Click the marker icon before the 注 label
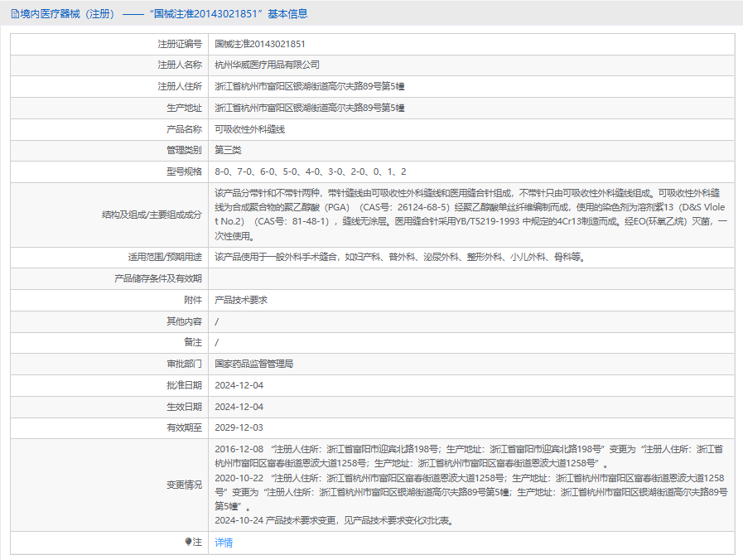The image size is (743, 560). tap(188, 542)
